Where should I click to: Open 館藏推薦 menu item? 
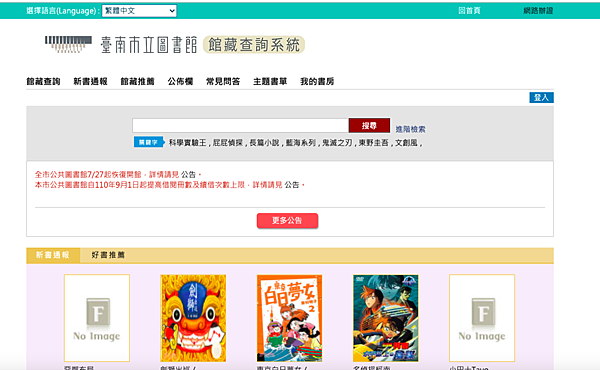[x=137, y=81]
